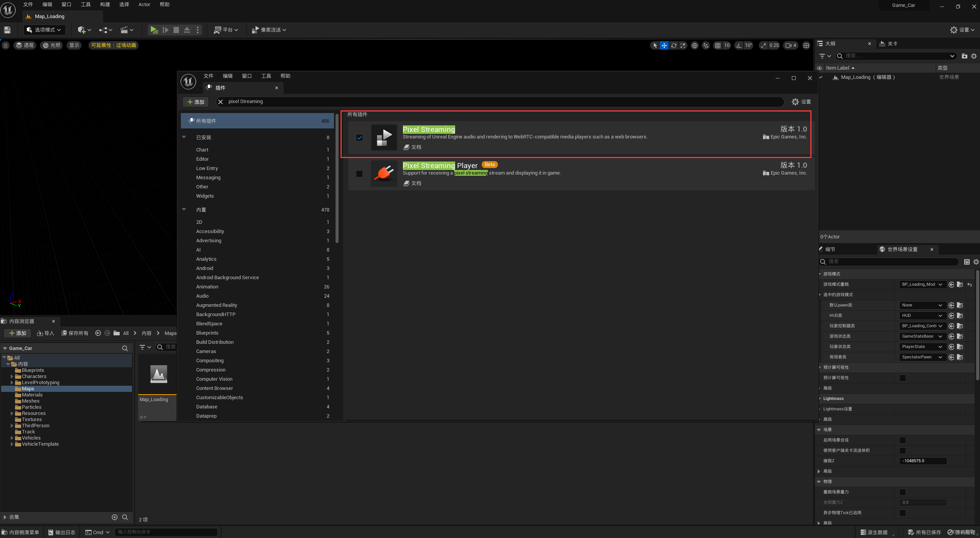Enable the Pixel Streaming Player checkbox
This screenshot has height=538, width=980.
tap(359, 174)
